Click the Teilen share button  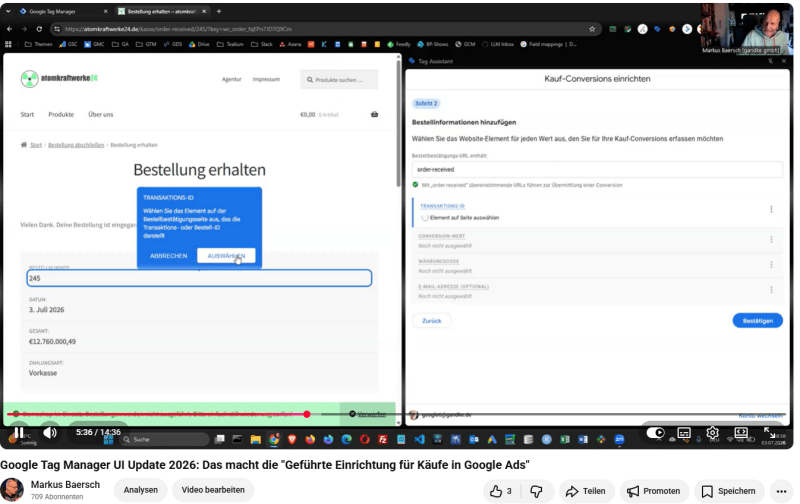coord(586,491)
